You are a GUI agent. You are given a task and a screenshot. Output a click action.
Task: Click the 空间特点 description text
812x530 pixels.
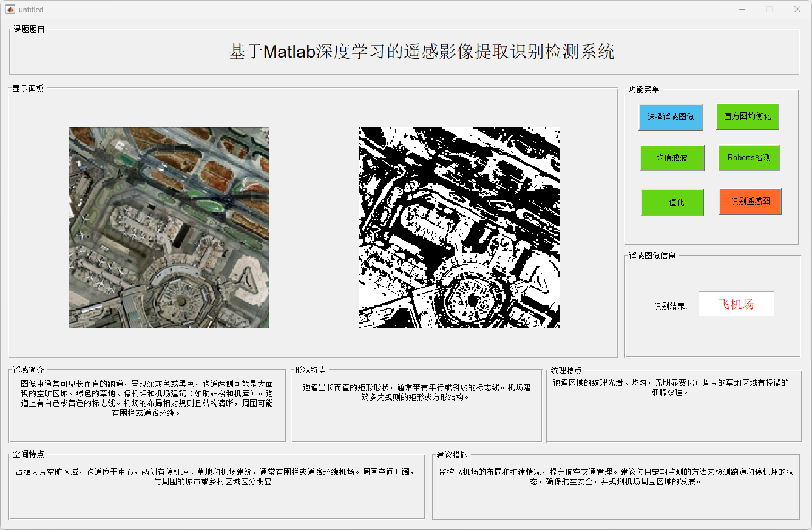click(217, 477)
